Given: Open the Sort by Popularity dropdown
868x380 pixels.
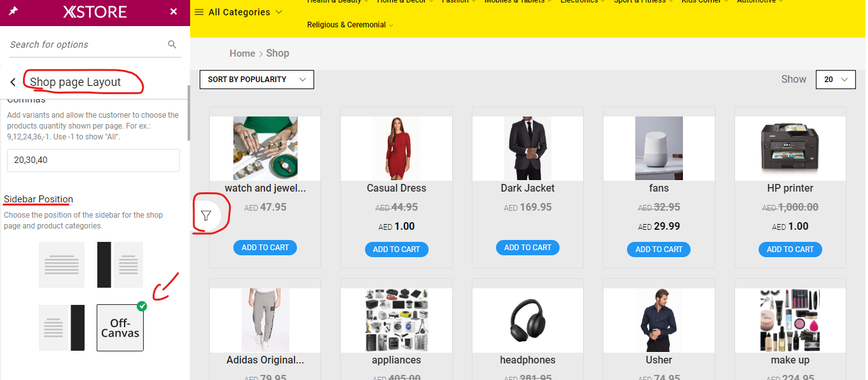Looking at the screenshot, I should 257,80.
